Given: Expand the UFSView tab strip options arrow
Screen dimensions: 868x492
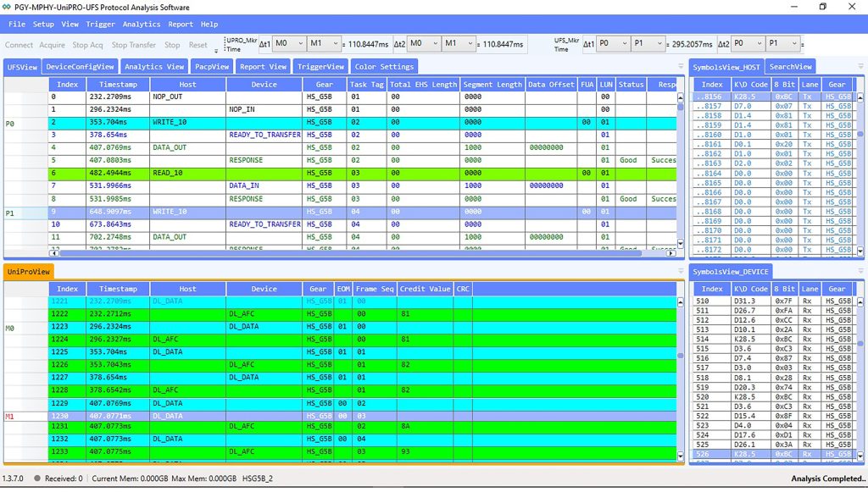Looking at the screenshot, I should (681, 66).
